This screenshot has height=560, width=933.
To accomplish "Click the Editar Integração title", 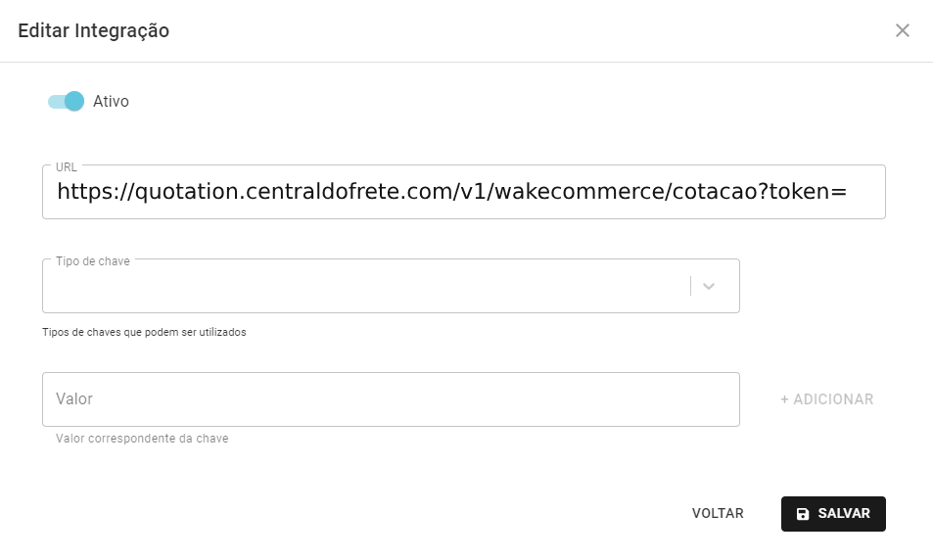I will [x=93, y=30].
